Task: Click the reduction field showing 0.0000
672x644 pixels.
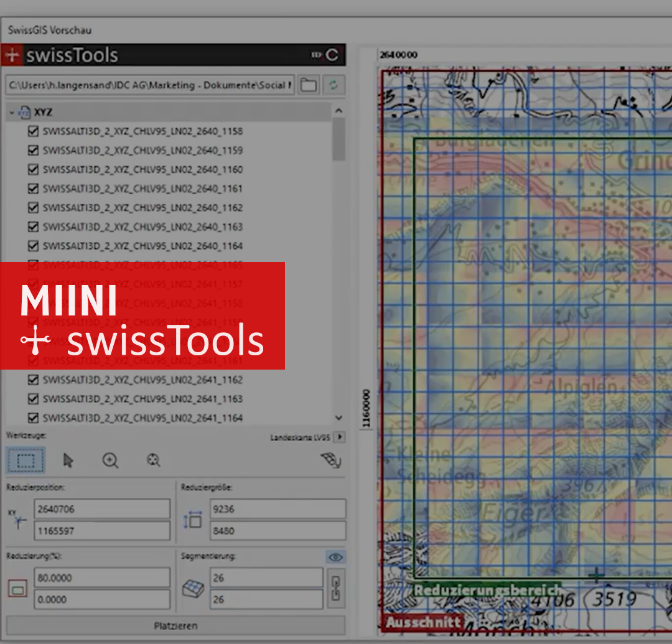Action: pos(102,599)
